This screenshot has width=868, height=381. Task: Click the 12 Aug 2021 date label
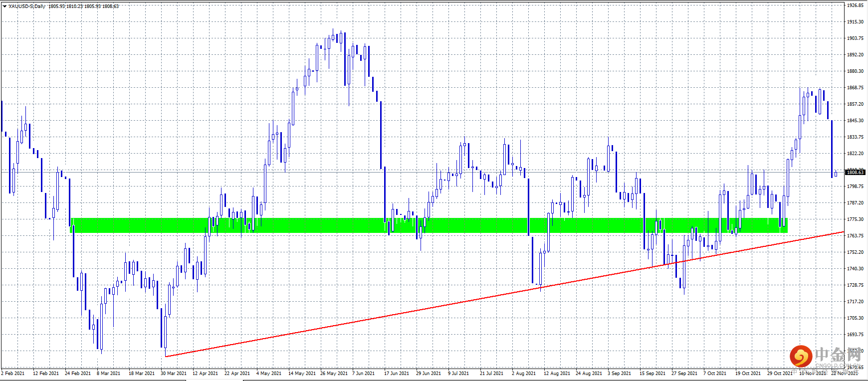[x=557, y=374]
